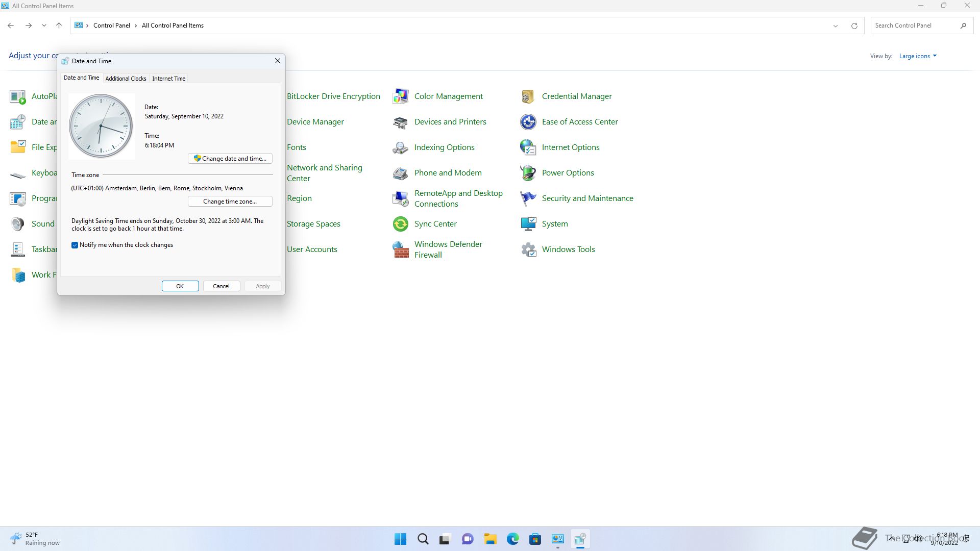This screenshot has height=551, width=980.
Task: Click the Taskbar and Navigation icon
Action: tap(18, 249)
